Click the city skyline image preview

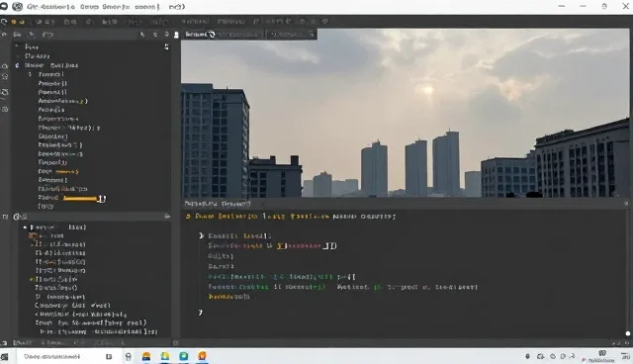pos(405,113)
